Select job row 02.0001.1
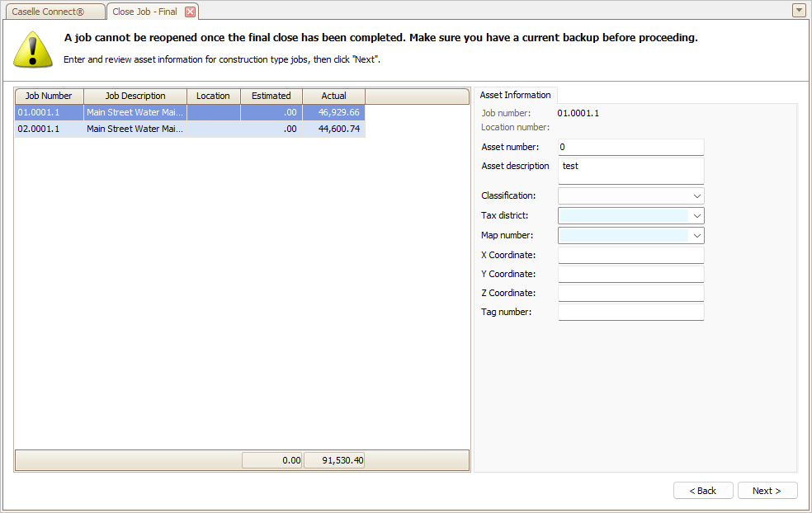Screen dimensions: 812x513 click(190, 129)
